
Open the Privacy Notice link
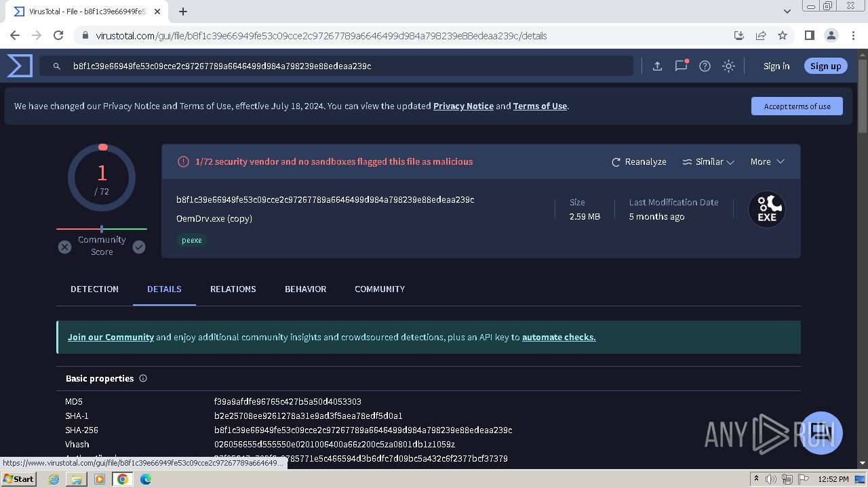(x=463, y=106)
